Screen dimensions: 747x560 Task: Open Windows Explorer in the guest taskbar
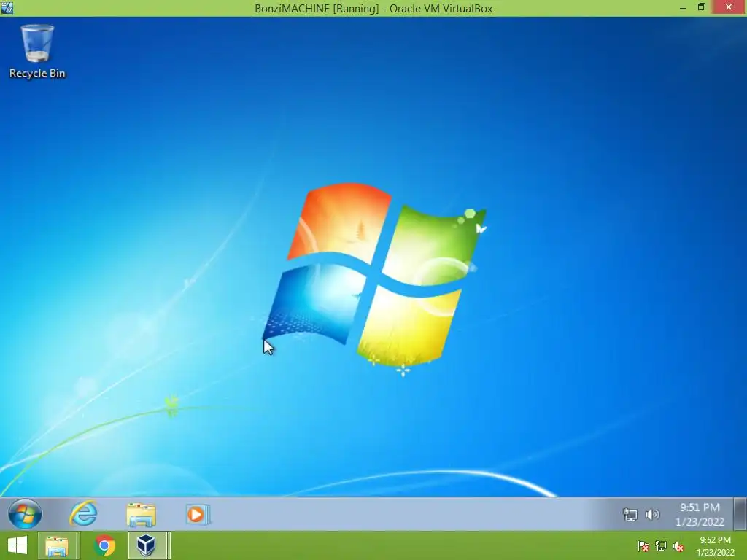[141, 515]
